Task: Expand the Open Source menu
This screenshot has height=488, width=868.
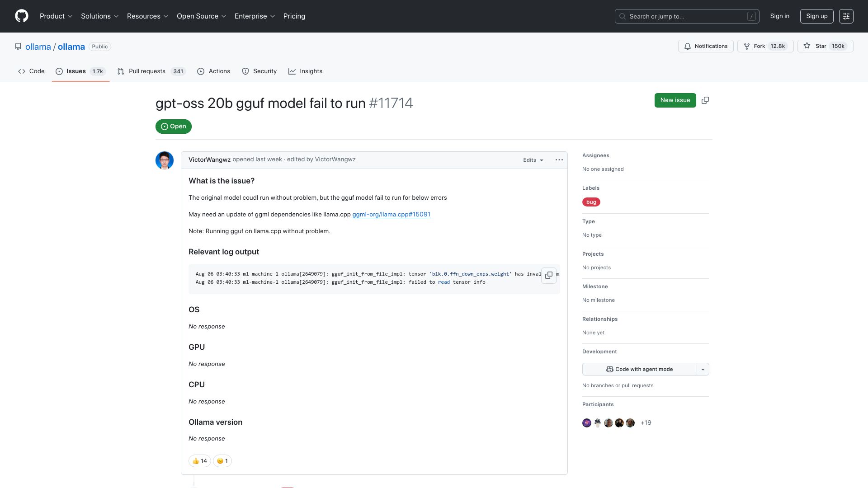Action: click(x=201, y=16)
